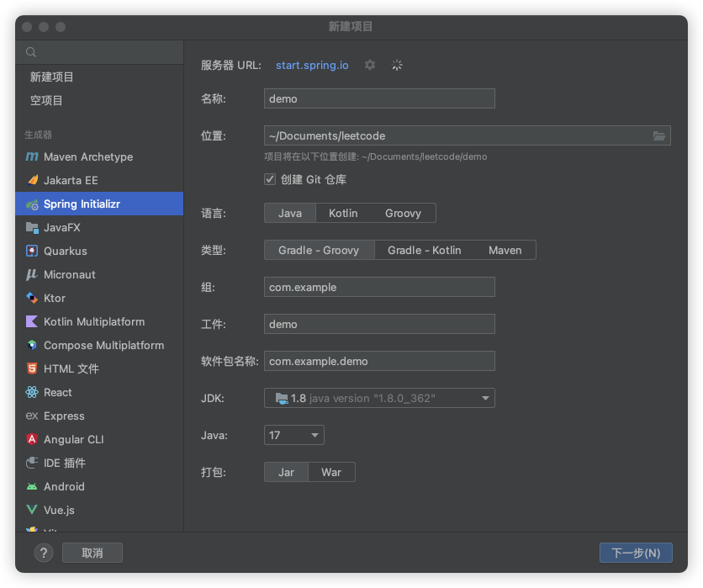Click the JavaFX folder icon
The height and width of the screenshot is (588, 703).
coord(32,228)
